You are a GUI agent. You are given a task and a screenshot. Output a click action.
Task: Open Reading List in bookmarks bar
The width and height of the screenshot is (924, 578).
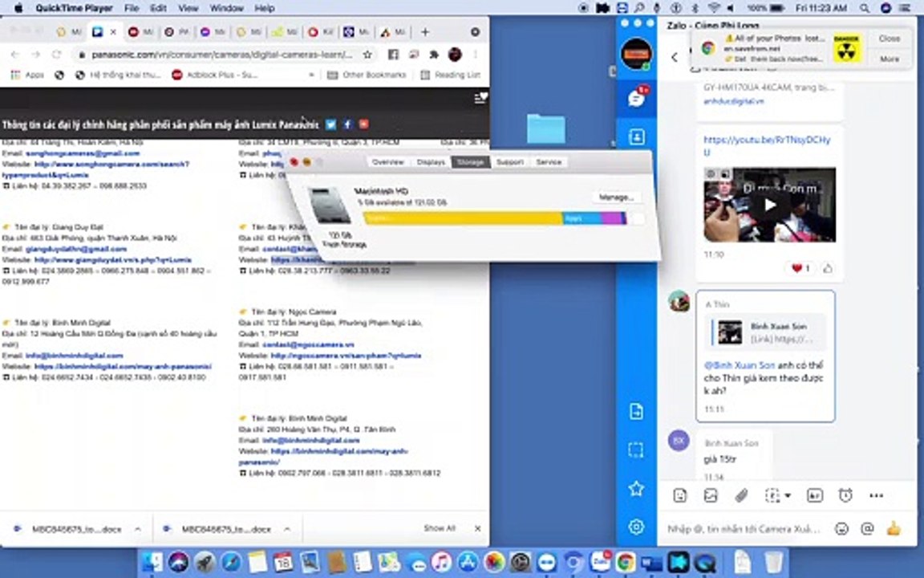tap(451, 75)
